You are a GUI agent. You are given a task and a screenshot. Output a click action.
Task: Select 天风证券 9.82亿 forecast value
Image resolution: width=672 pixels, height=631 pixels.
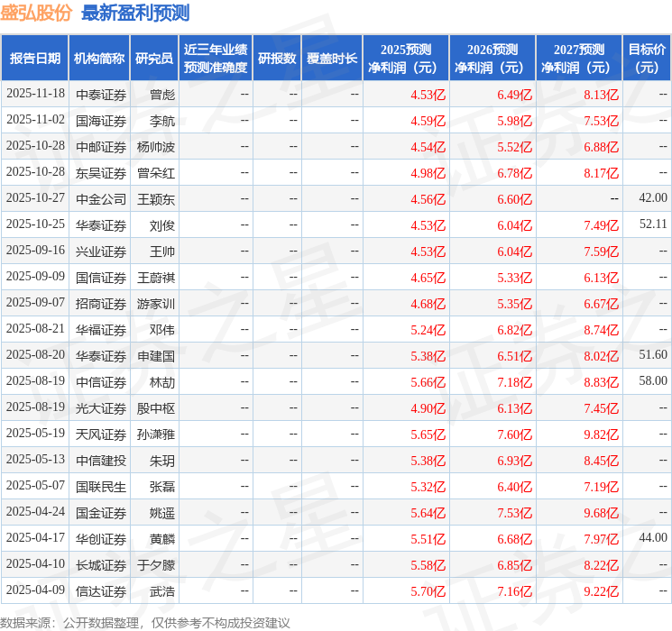tap(602, 434)
